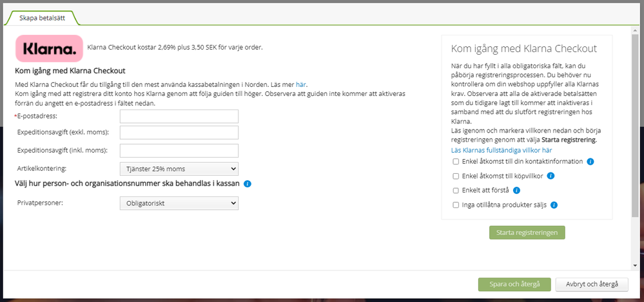
Task: Enable the Enkelt att förstå checkbox
Action: (456, 191)
